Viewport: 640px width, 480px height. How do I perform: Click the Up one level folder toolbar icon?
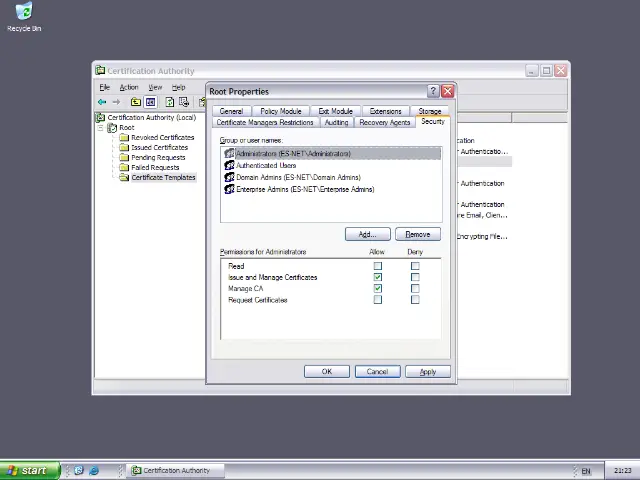tap(136, 102)
